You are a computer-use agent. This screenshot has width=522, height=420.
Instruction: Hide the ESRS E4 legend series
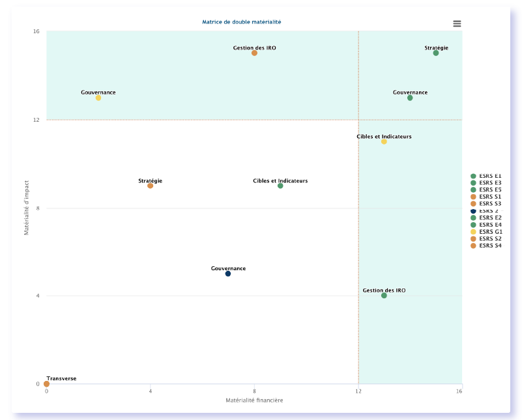pos(486,225)
